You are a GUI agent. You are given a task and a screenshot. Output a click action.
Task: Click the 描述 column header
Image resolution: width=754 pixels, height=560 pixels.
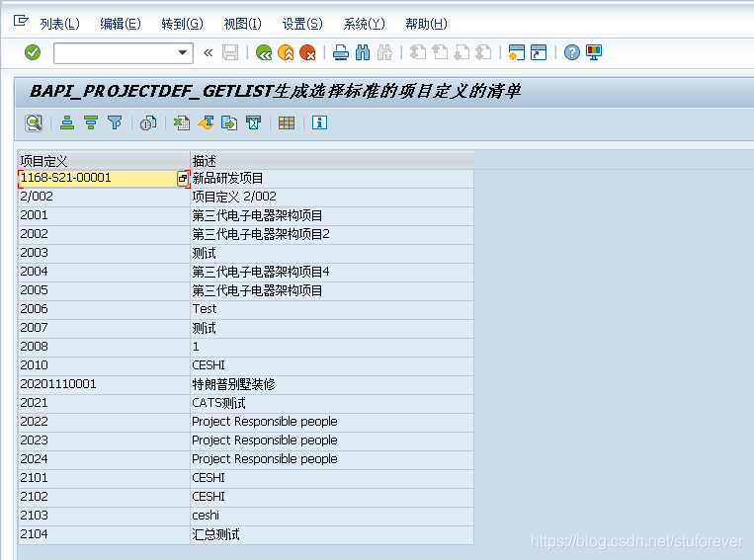pyautogui.click(x=332, y=161)
